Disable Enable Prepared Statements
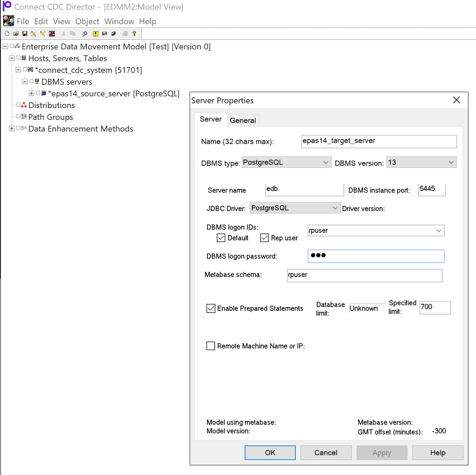 (x=211, y=308)
